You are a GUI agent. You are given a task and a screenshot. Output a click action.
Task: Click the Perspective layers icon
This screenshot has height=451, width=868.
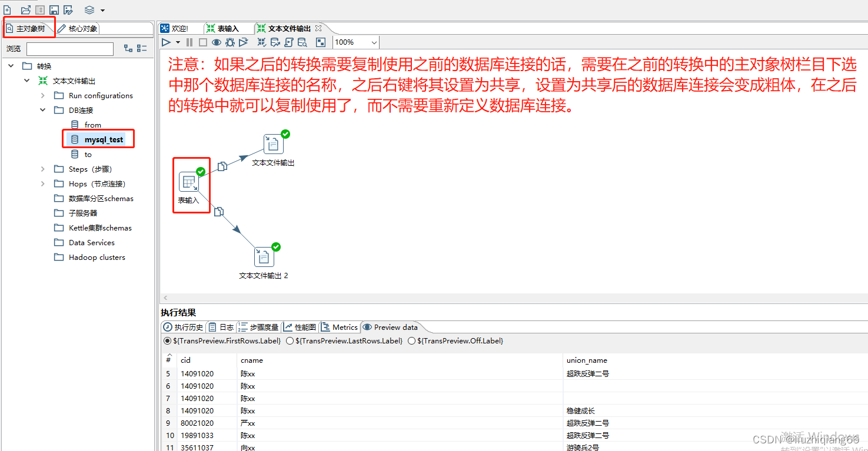point(89,10)
